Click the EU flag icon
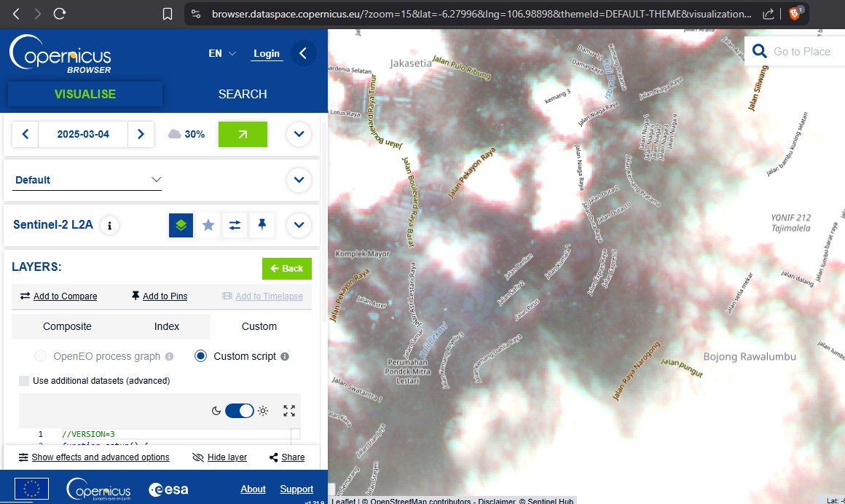 point(31,489)
